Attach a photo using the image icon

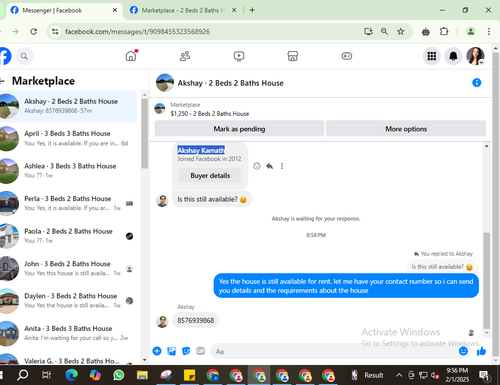point(172,351)
